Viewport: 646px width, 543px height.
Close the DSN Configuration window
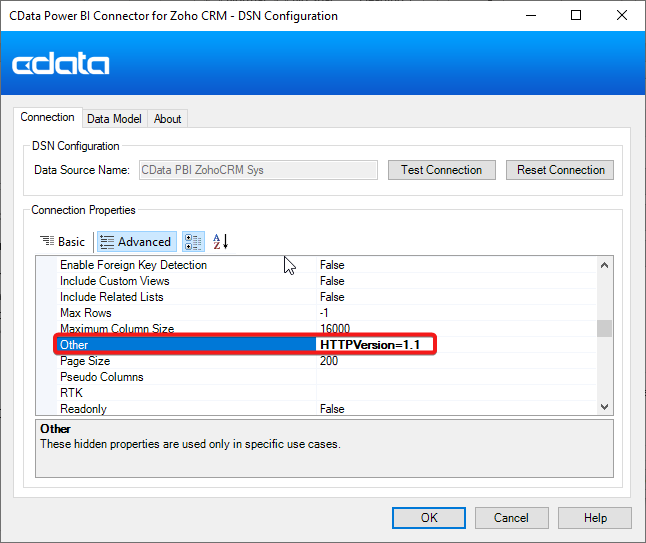622,16
